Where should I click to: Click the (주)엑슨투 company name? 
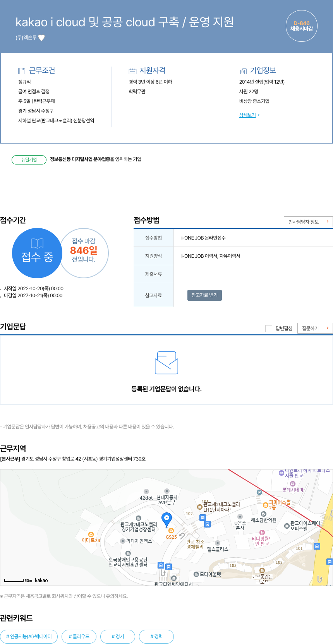click(x=26, y=38)
